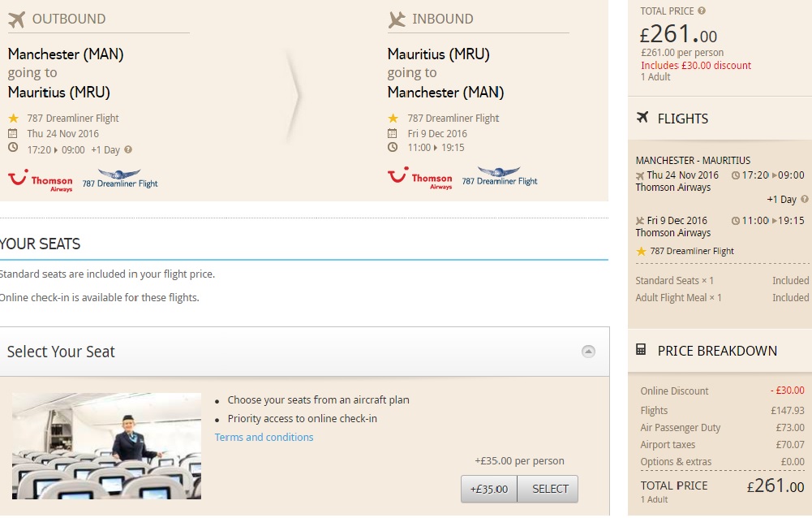Click the INBOUND section heading
812x518 pixels.
443,19
